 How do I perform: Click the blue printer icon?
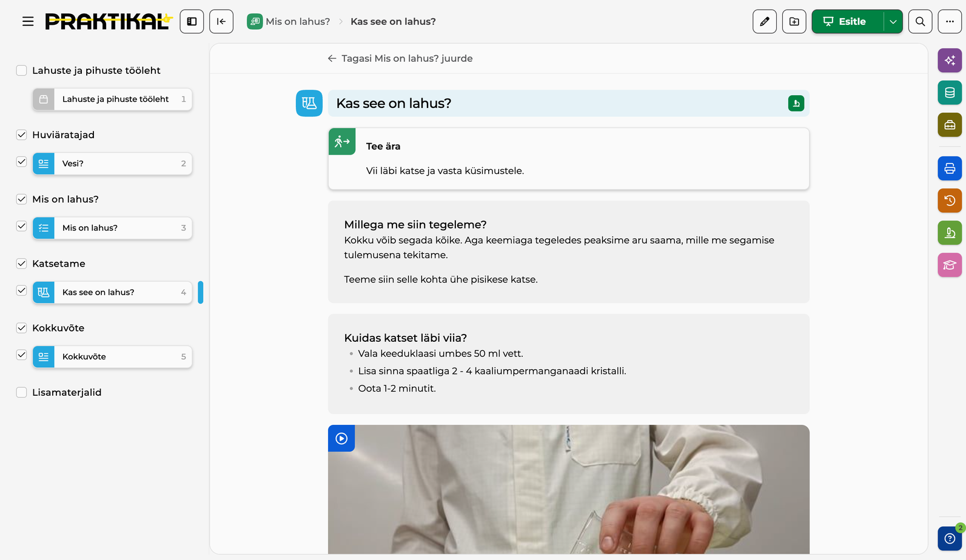click(x=950, y=168)
